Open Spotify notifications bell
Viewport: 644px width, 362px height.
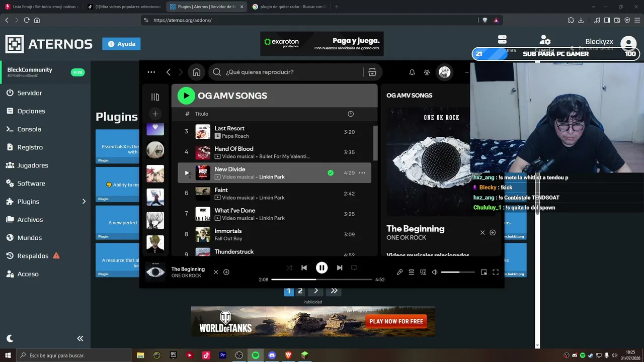pyautogui.click(x=412, y=72)
